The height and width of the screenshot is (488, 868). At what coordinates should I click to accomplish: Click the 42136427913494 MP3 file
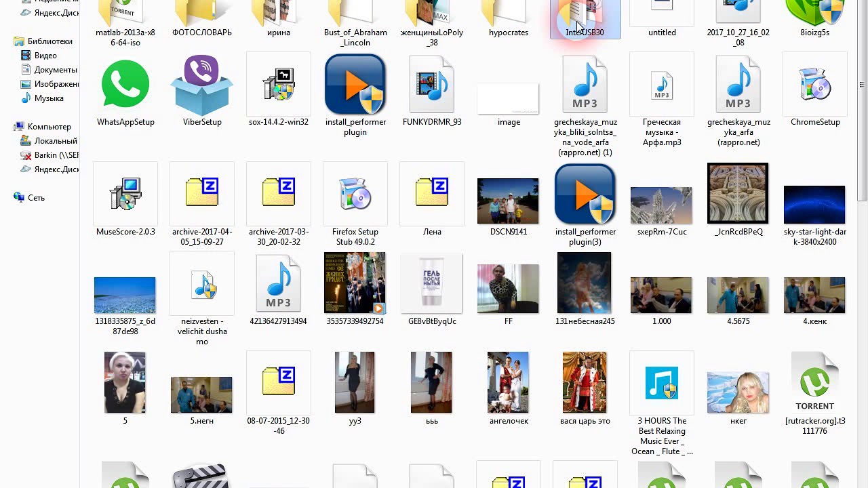pyautogui.click(x=278, y=284)
